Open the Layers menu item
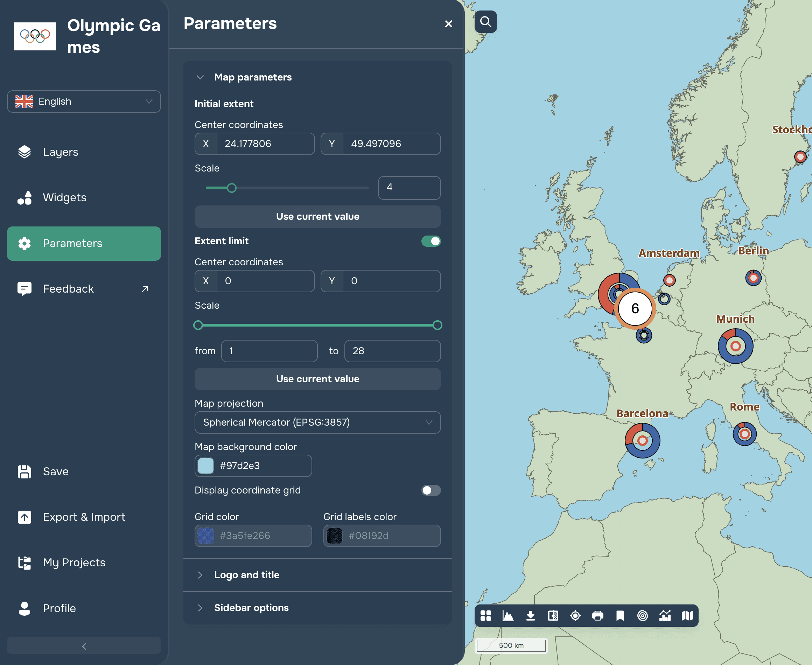The width and height of the screenshot is (812, 665). click(61, 152)
